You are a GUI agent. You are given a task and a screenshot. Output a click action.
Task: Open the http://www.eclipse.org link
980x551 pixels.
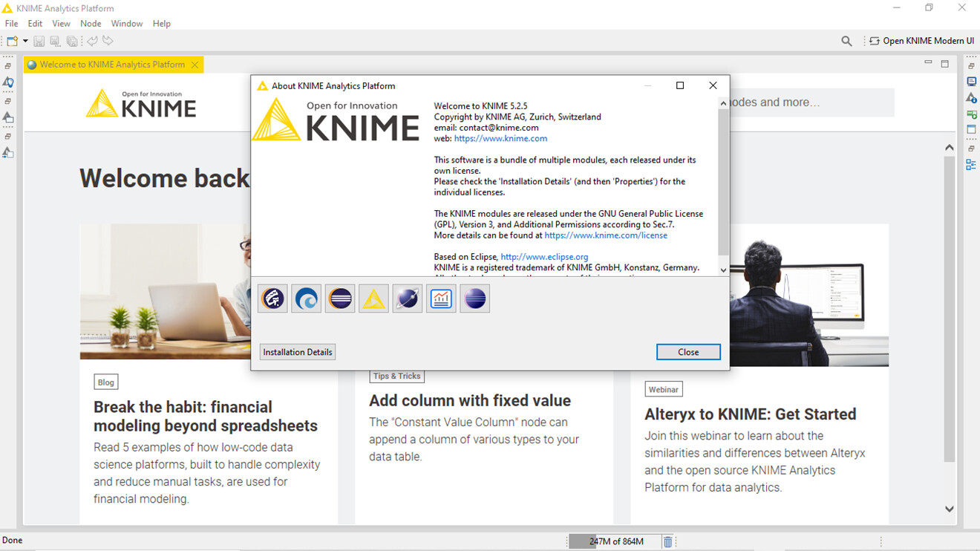(544, 257)
